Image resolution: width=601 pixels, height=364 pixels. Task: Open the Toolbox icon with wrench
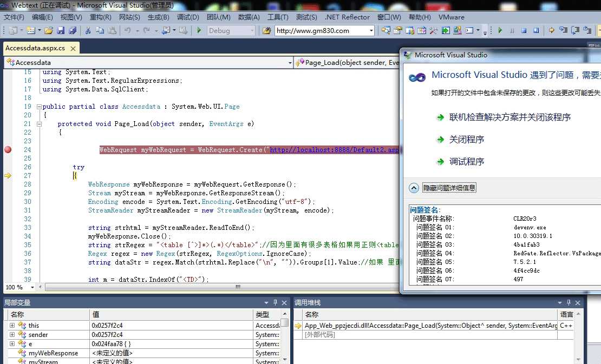tap(434, 31)
